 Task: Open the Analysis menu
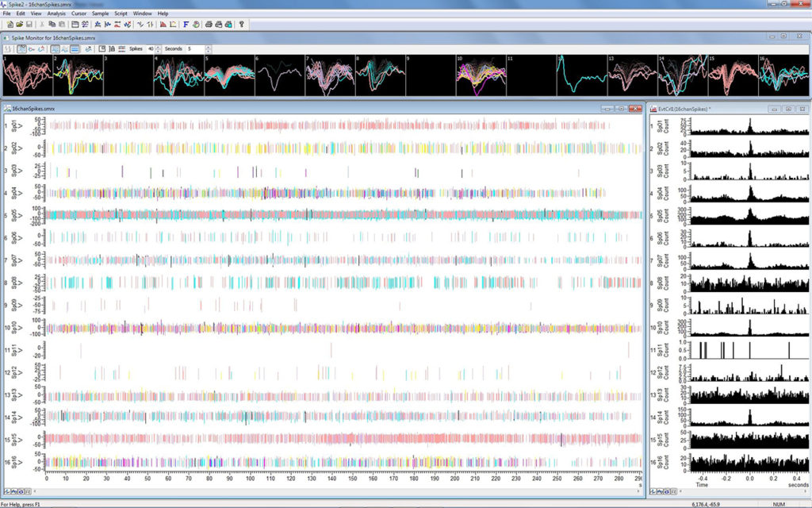click(x=56, y=13)
